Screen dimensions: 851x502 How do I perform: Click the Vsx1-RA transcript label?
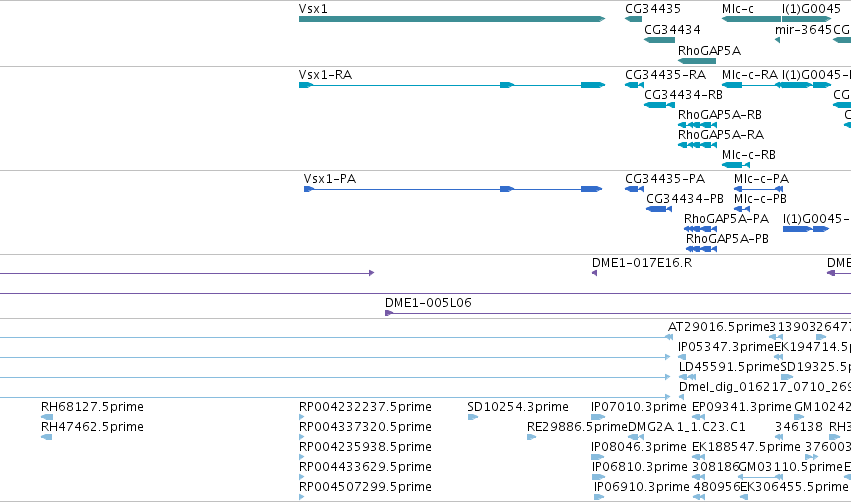click(x=325, y=74)
